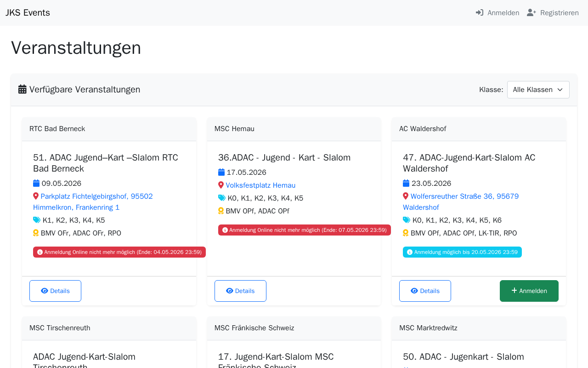Click the Veranstaltungen page heading
The width and height of the screenshot is (588, 368).
click(76, 48)
